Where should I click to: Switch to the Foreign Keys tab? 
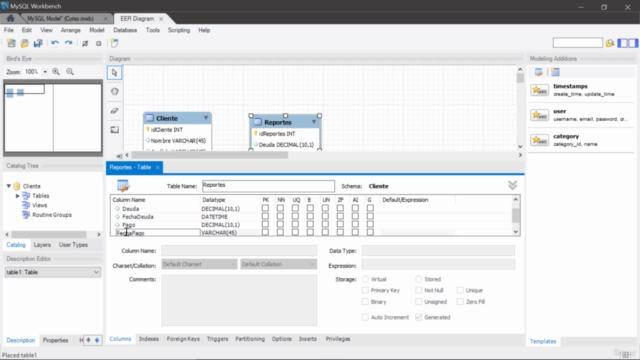click(x=183, y=339)
